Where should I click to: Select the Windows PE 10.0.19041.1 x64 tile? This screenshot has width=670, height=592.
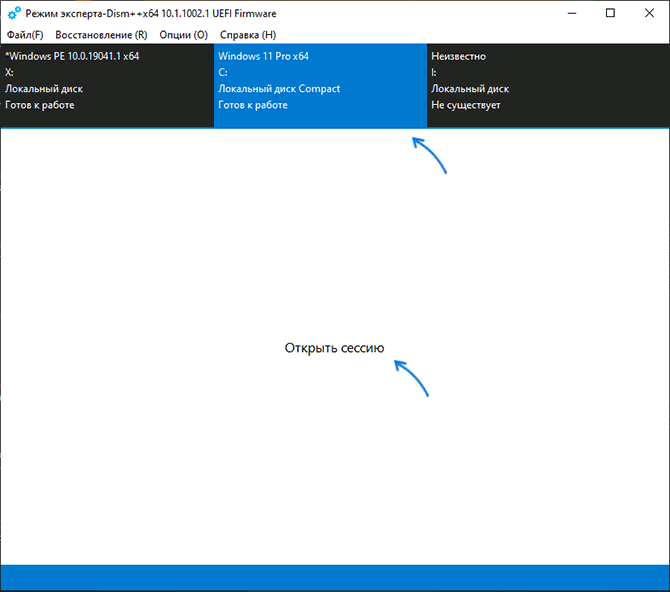coord(107,86)
